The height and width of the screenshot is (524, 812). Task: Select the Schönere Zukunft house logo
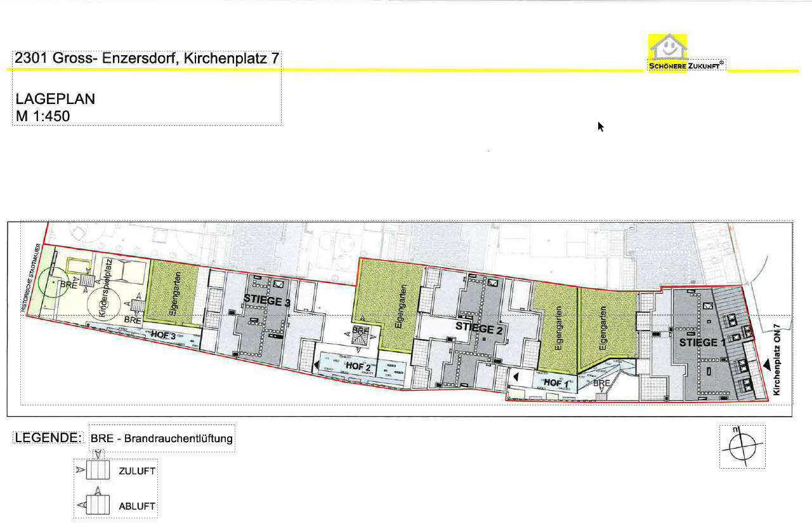click(667, 46)
